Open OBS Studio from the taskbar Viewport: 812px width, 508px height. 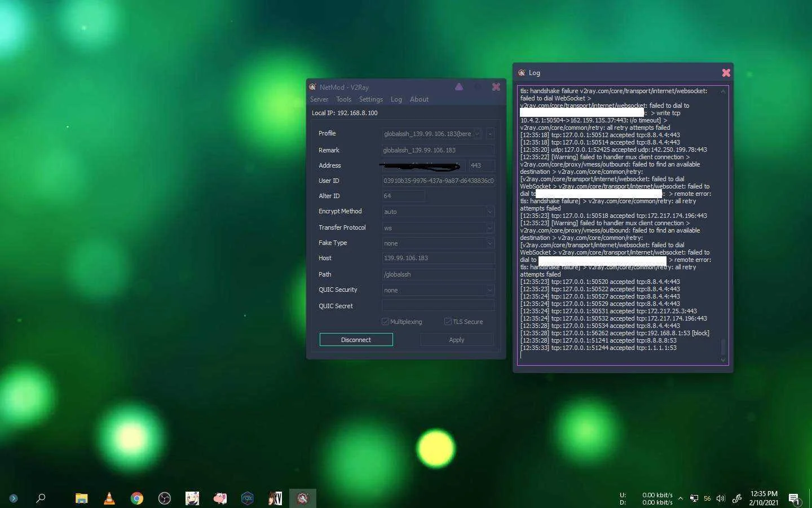point(165,498)
